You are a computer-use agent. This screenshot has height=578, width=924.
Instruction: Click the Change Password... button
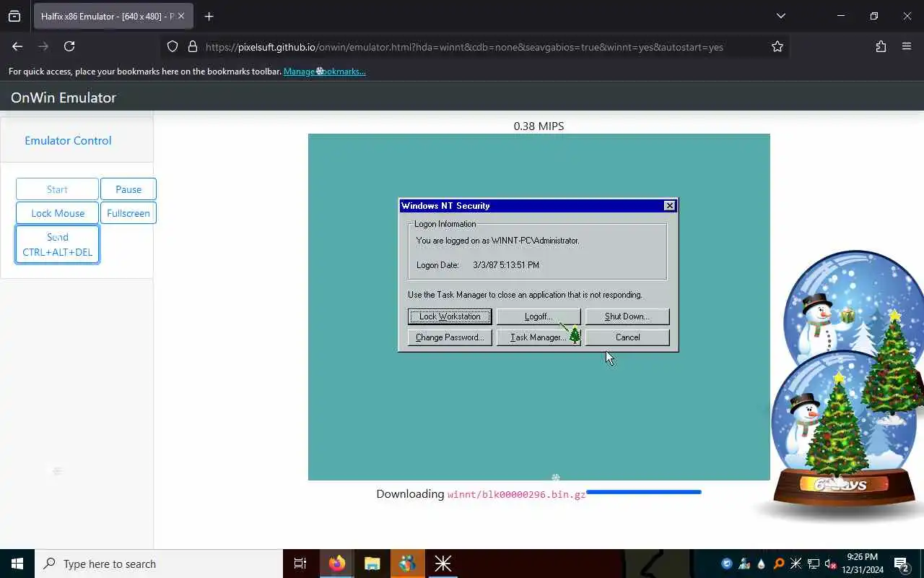pos(450,337)
